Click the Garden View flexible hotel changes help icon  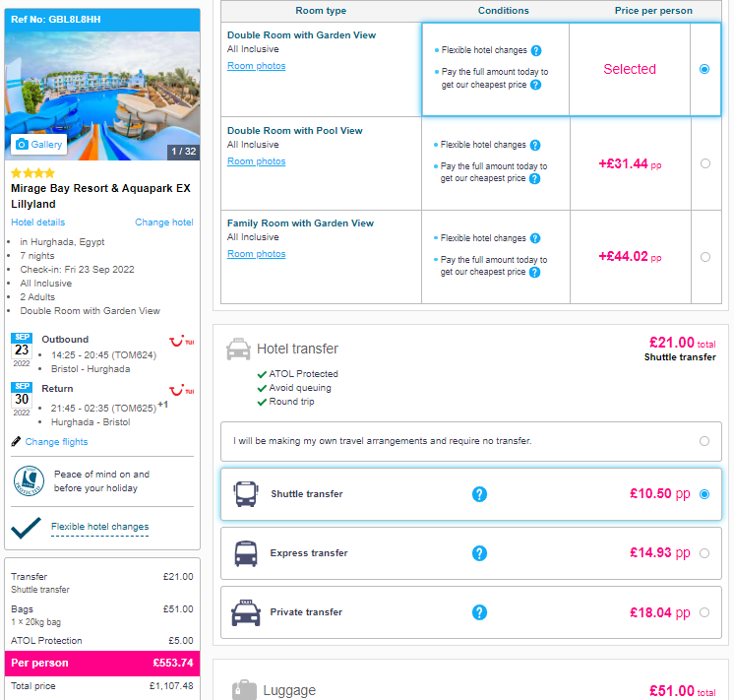click(x=536, y=50)
